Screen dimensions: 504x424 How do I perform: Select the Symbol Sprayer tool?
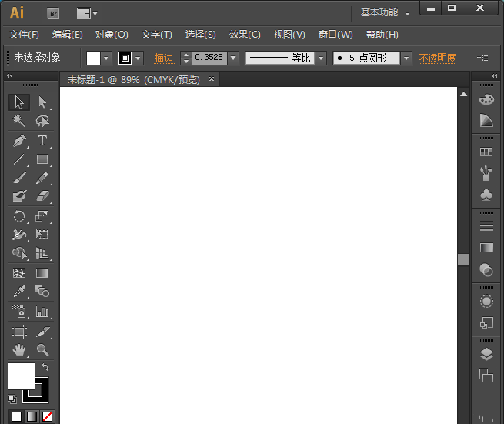click(x=19, y=312)
